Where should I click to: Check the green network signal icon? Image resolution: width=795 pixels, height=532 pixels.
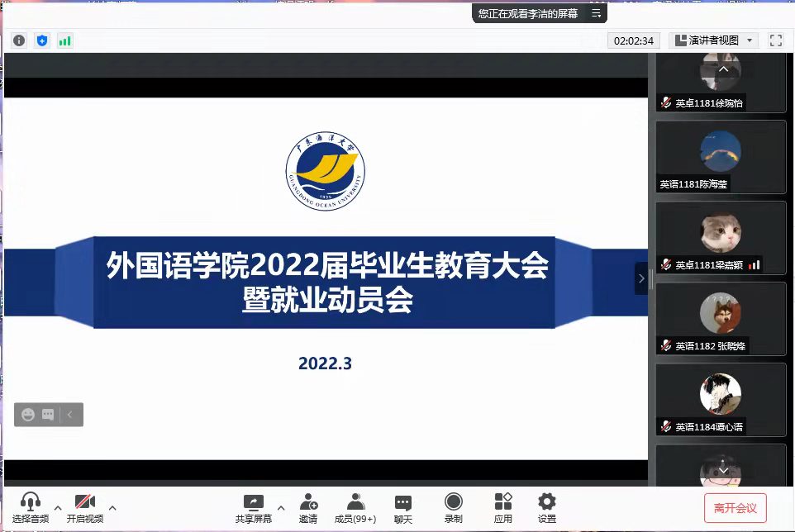(x=64, y=40)
